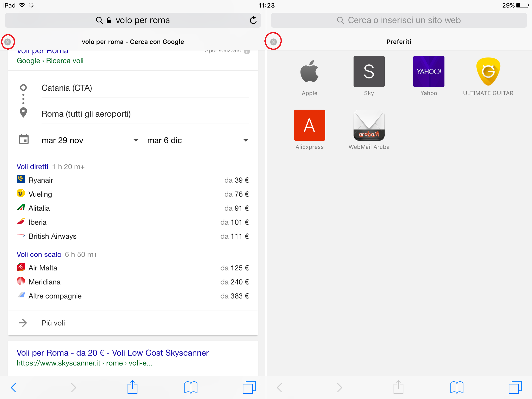Open bookmarks in the left pane

click(x=191, y=387)
